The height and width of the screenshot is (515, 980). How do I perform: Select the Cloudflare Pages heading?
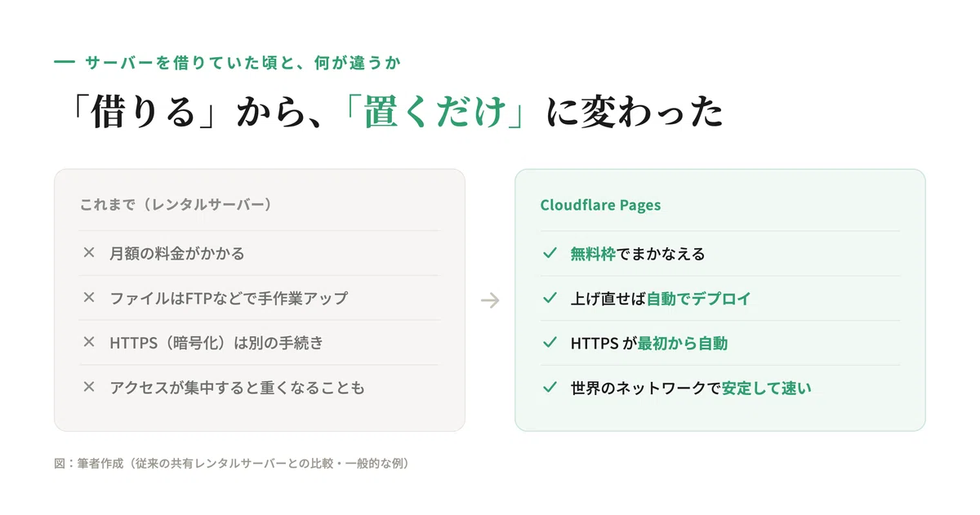click(600, 205)
